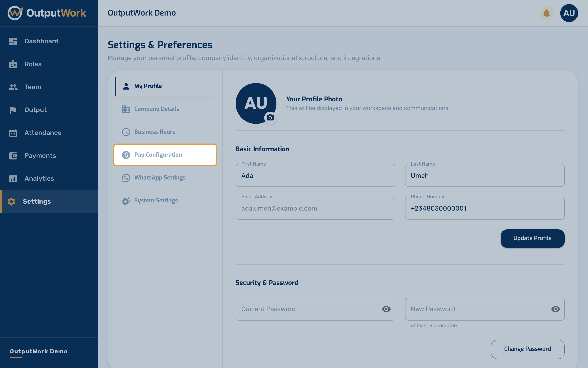Select the WhatsApp Settings tab
The image size is (588, 368).
[165, 178]
